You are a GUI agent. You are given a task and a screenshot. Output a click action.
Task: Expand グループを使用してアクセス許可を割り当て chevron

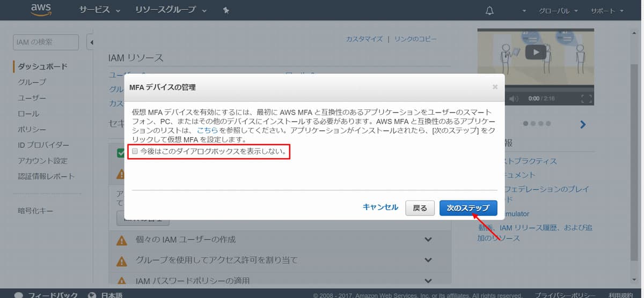tap(428, 260)
